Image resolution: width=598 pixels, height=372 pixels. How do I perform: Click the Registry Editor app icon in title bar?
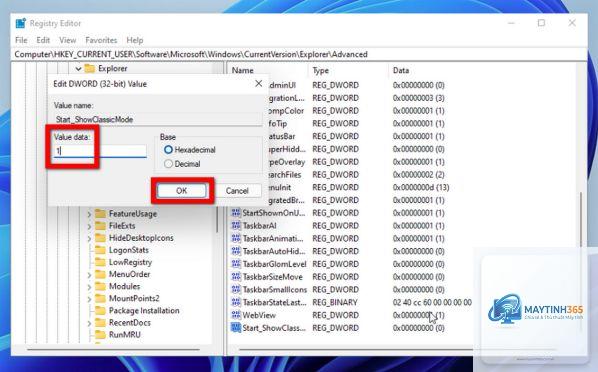(x=21, y=23)
